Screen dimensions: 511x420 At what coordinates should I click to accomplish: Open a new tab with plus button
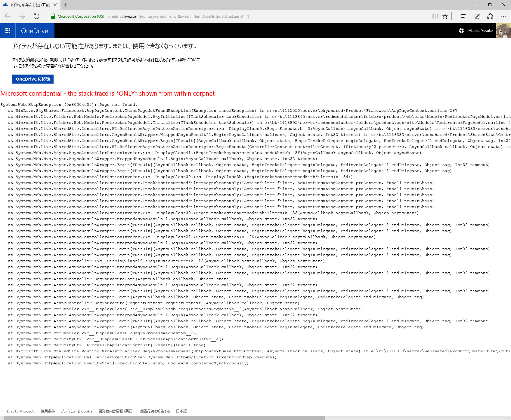click(66, 5)
